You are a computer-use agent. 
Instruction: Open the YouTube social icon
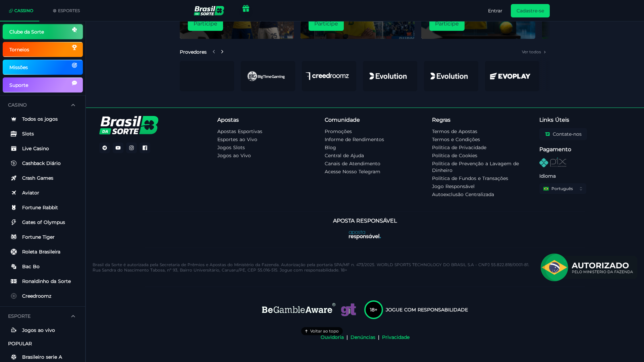click(118, 148)
